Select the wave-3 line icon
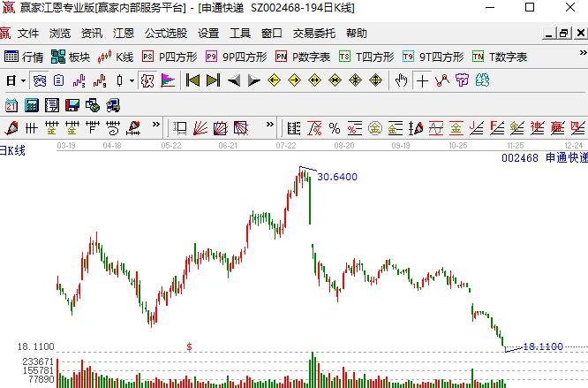The width and height of the screenshot is (588, 388). (79, 80)
